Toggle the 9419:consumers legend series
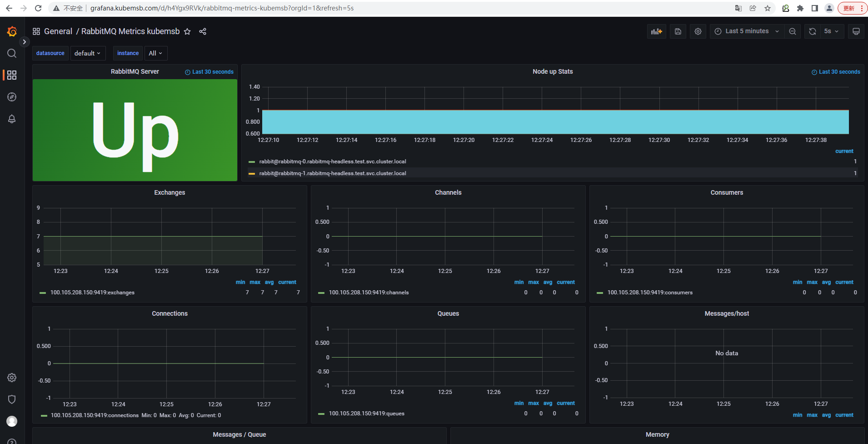The image size is (868, 444). pos(650,293)
